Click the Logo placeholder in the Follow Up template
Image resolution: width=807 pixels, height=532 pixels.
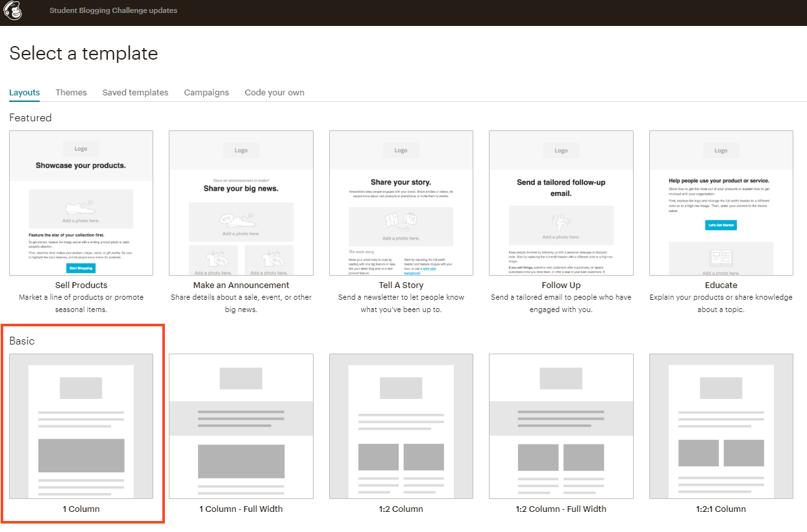(x=561, y=151)
